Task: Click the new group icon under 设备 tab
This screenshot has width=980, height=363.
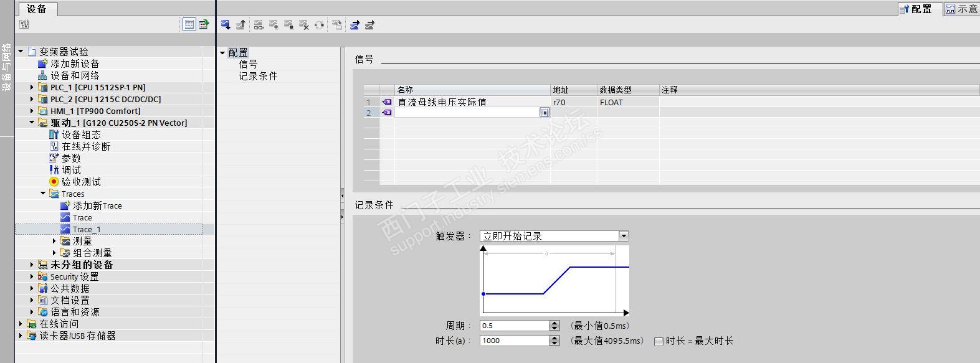Action: [24, 24]
